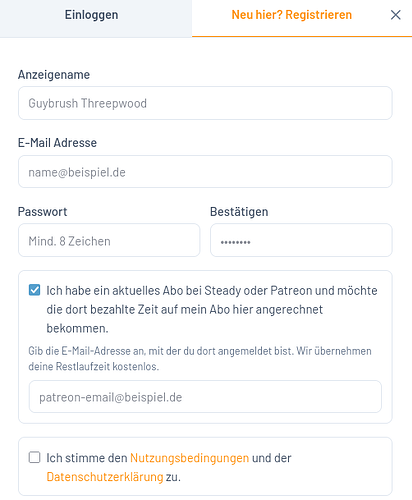Focus the Anzeigename field with Guybrush Threepwood placeholder

point(205,103)
